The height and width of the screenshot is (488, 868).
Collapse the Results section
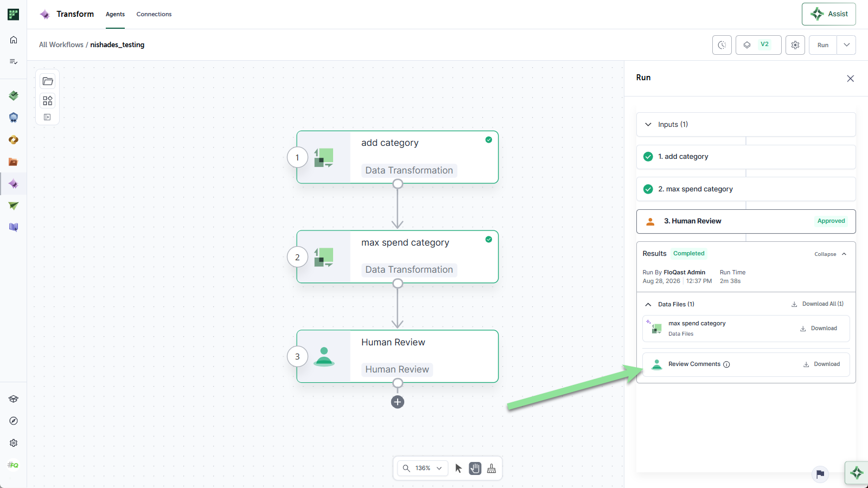tap(830, 254)
